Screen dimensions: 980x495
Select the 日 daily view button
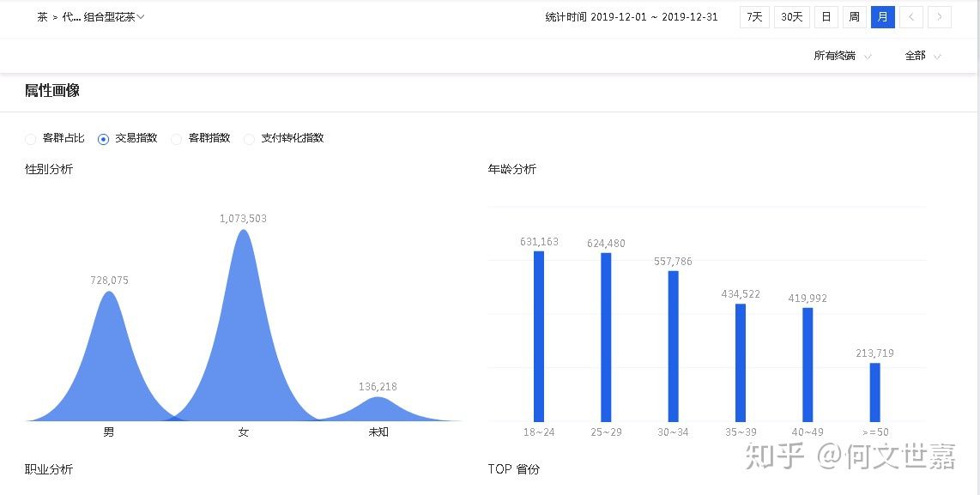826,17
